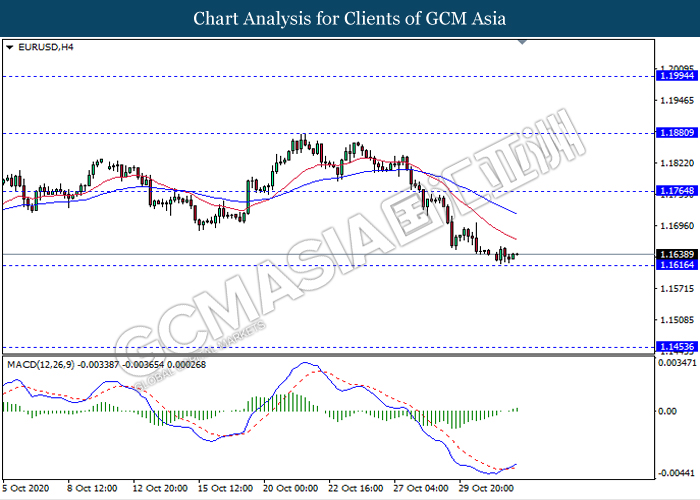Click the 1.16164 support price tag
The width and height of the screenshot is (700, 500).
(675, 266)
